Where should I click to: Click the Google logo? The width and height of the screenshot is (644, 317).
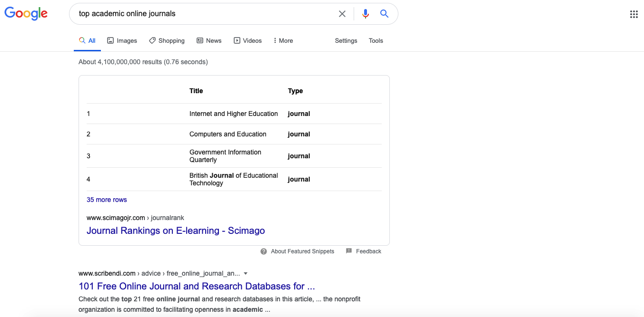(26, 14)
